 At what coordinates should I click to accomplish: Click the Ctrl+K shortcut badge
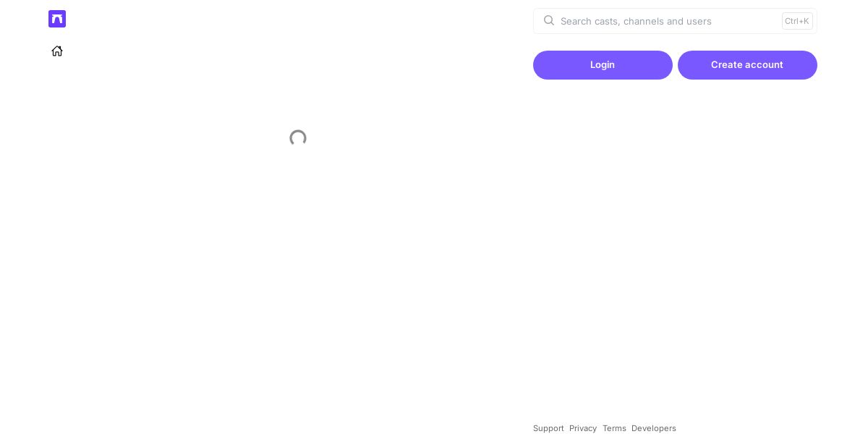(797, 21)
